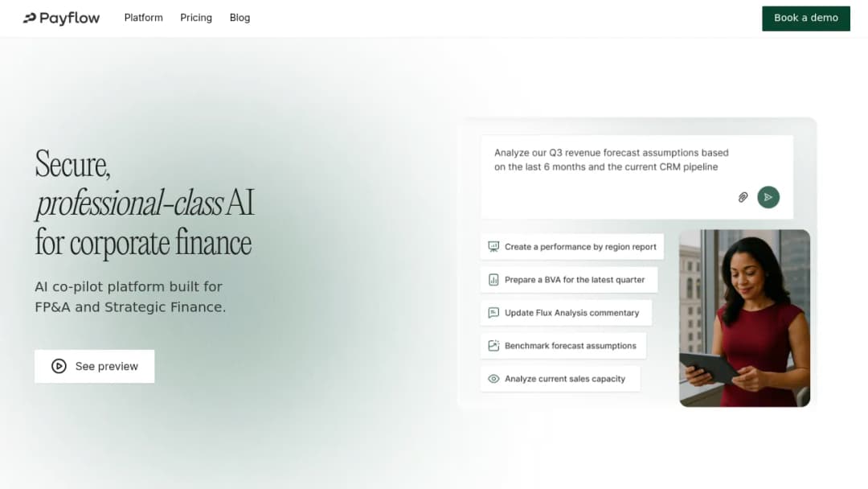Click the Book a demo button

(805, 18)
